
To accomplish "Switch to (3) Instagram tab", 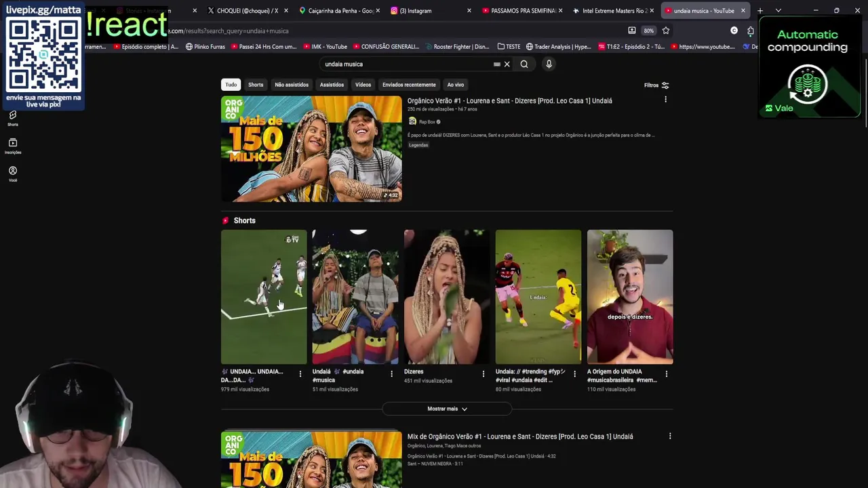I will [431, 11].
